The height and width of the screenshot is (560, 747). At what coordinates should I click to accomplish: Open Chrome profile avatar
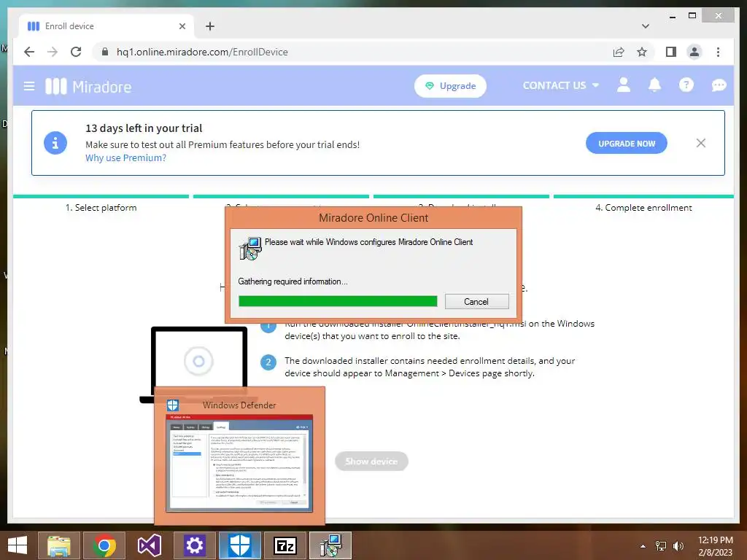694,52
